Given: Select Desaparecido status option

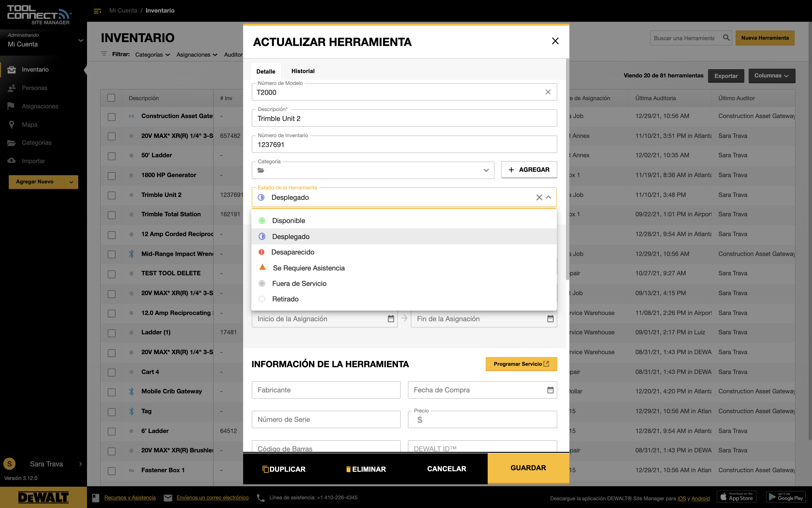Looking at the screenshot, I should click(404, 252).
